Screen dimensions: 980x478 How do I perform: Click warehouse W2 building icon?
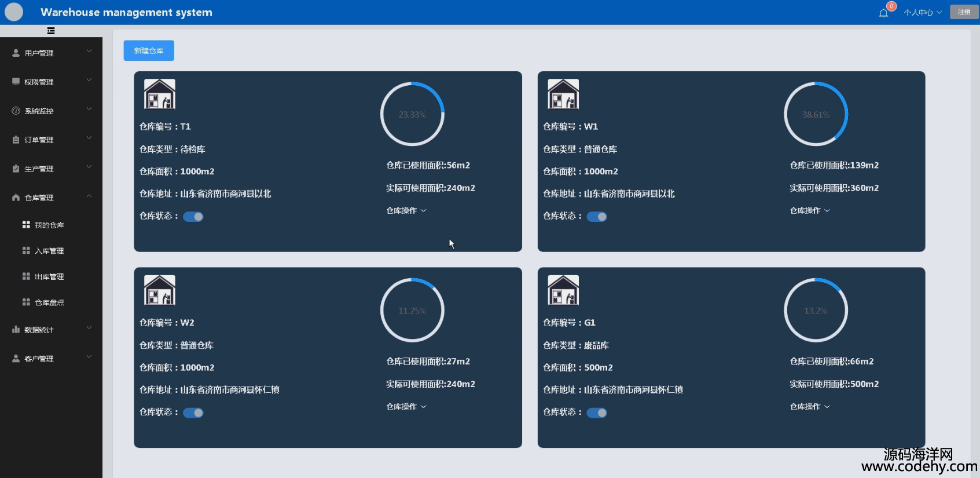coord(160,290)
